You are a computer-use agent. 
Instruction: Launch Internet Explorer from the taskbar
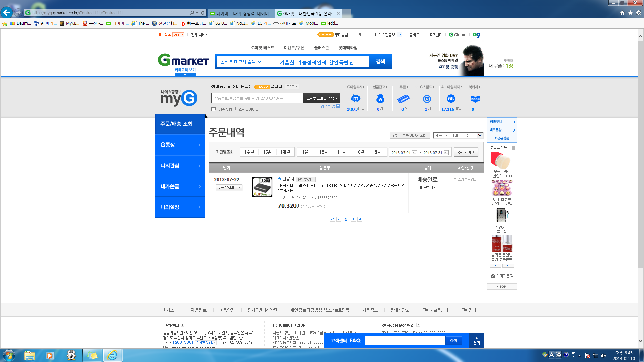click(112, 355)
